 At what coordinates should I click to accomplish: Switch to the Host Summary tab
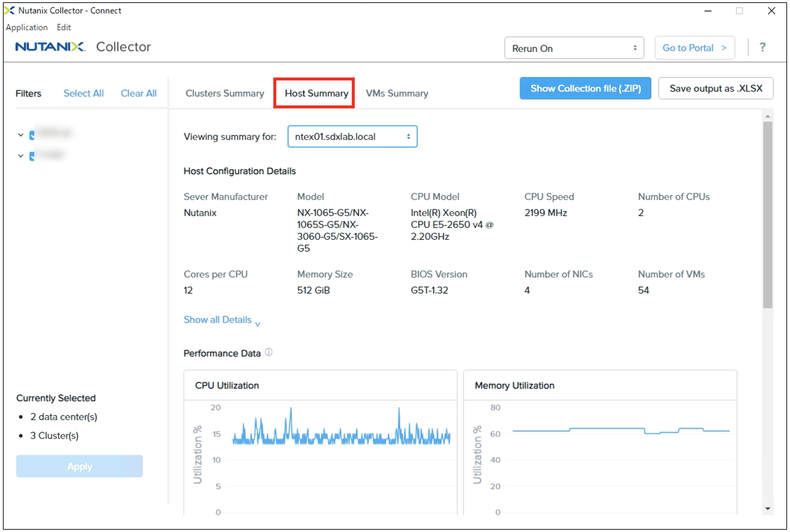[316, 93]
